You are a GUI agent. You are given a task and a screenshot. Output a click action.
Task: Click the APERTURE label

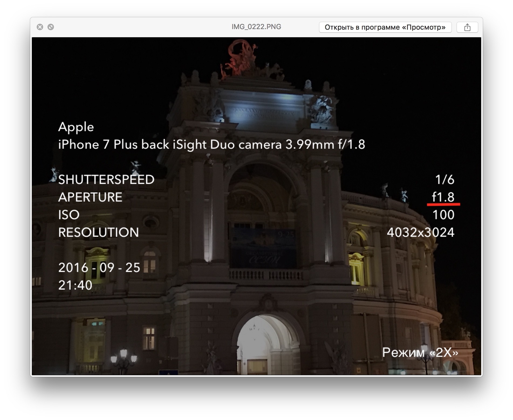90,197
